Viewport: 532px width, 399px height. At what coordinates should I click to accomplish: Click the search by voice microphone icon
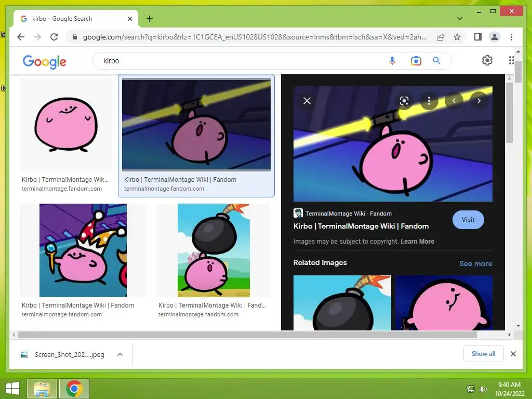[x=392, y=61]
